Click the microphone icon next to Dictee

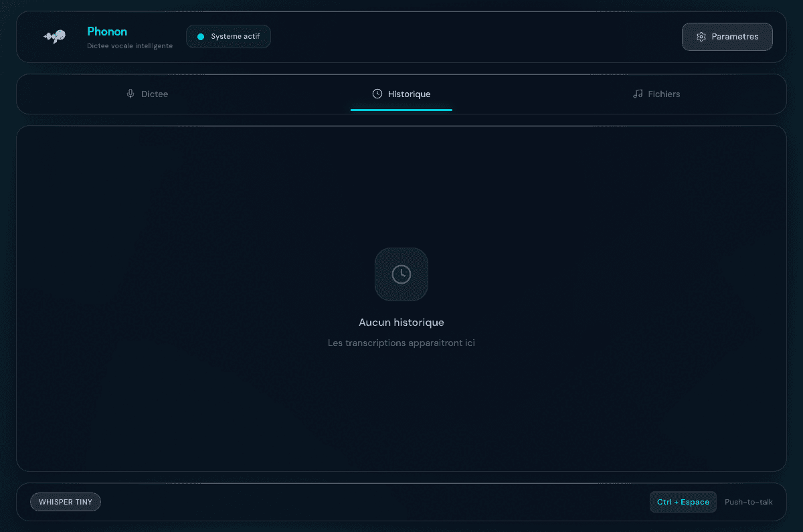(130, 94)
